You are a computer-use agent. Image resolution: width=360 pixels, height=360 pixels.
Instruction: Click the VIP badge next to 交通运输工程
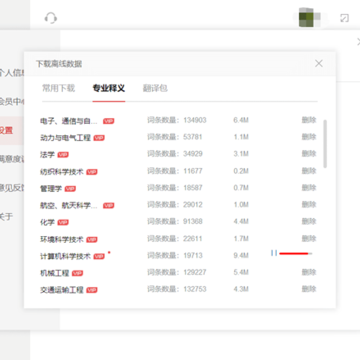click(x=92, y=290)
